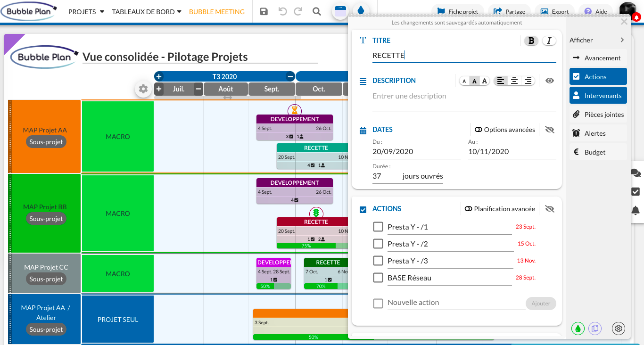Open the PROJETS dropdown menu
Image resolution: width=644 pixels, height=345 pixels.
pos(86,12)
